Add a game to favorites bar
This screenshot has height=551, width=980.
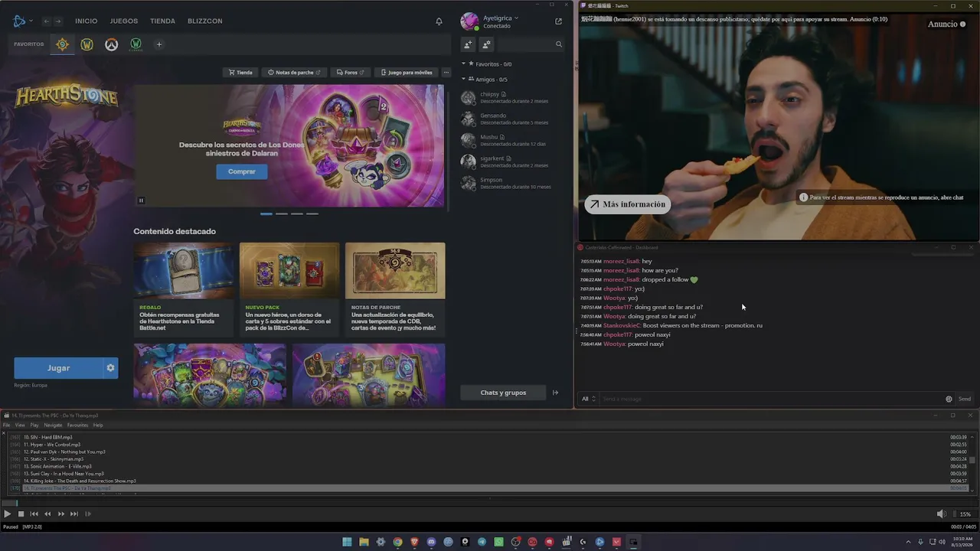coord(159,44)
